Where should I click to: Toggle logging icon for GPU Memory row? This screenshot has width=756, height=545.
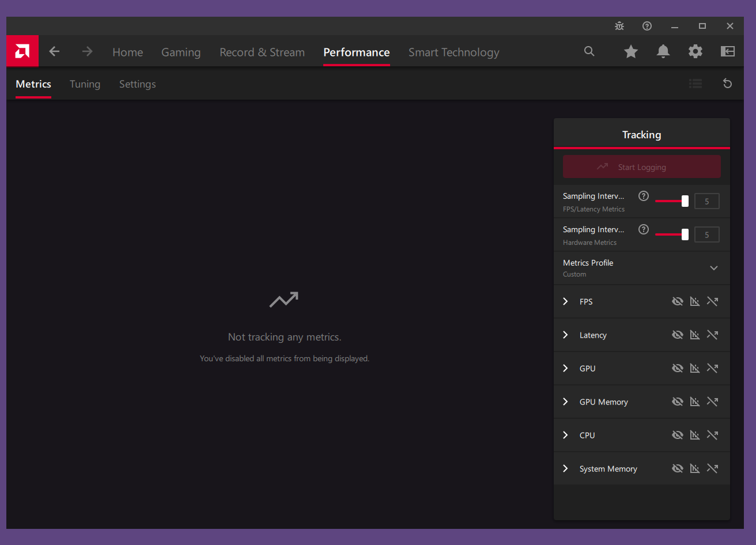point(712,402)
